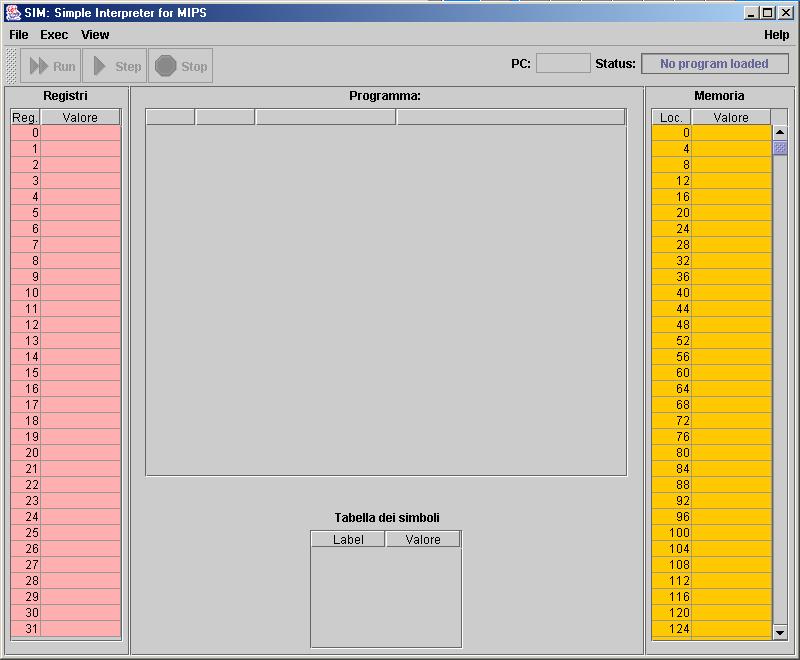Click the memory scrollbar thumb

[x=780, y=148]
